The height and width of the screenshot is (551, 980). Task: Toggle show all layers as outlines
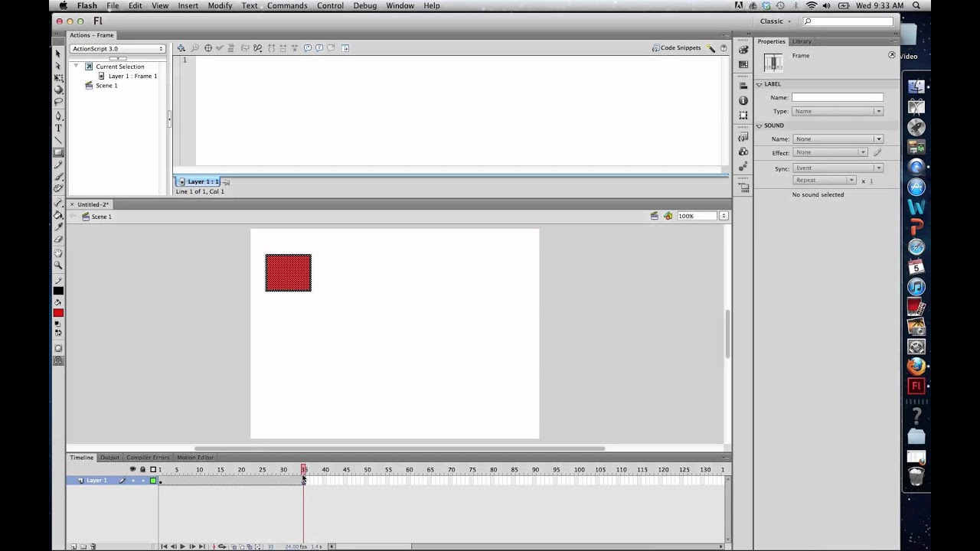[x=153, y=469]
